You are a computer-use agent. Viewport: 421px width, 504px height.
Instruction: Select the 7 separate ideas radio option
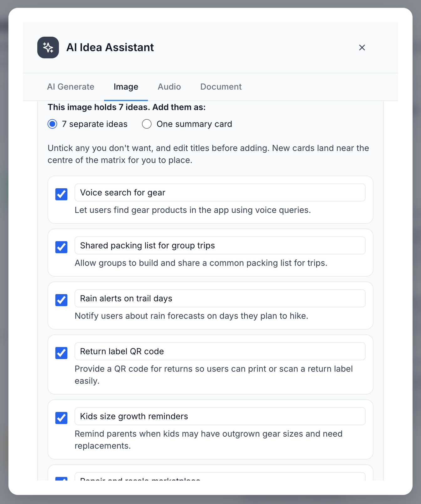[52, 124]
